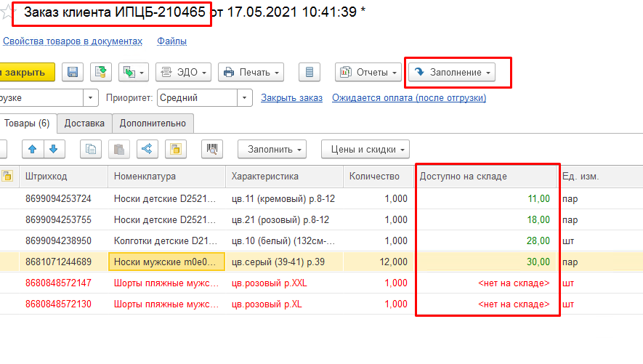Click the table header package icon
Image resolution: width=643 pixels, height=364 pixels.
[7, 177]
